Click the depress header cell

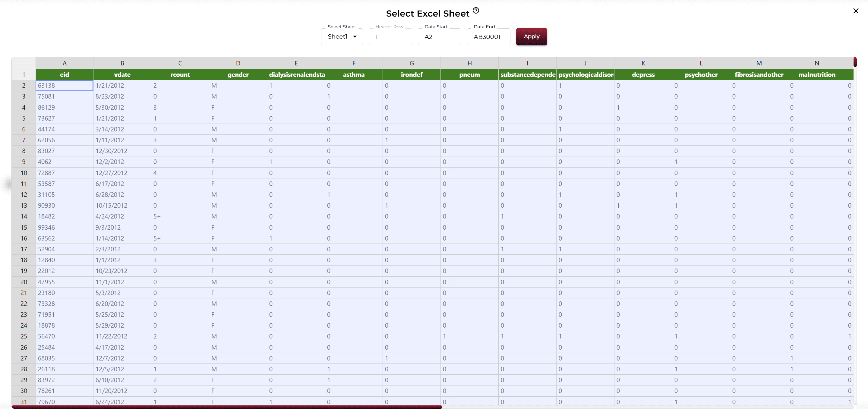coord(643,74)
